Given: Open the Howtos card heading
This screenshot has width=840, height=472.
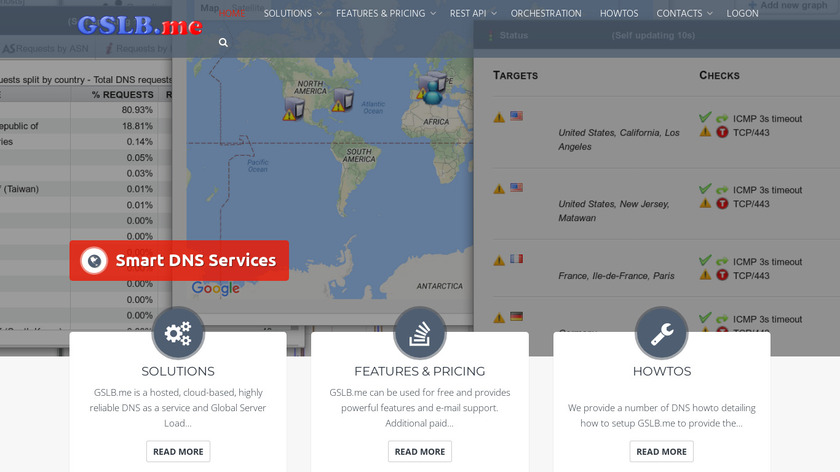Looking at the screenshot, I should point(662,371).
